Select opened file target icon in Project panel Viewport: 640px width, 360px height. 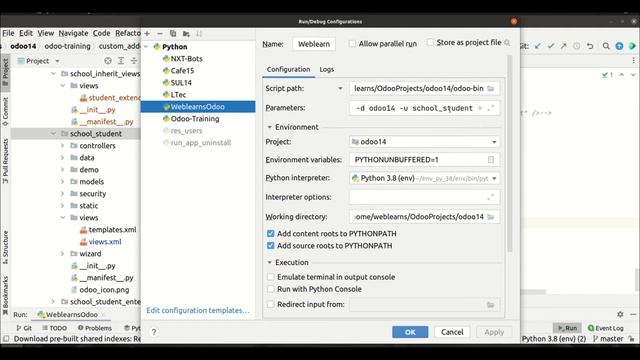coord(108,61)
